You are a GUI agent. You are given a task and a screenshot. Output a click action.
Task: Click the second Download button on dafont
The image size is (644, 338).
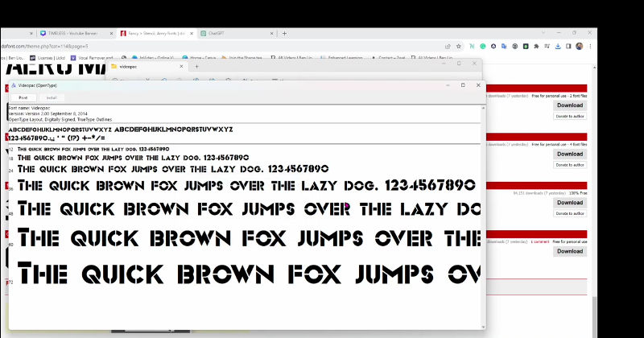coord(570,154)
